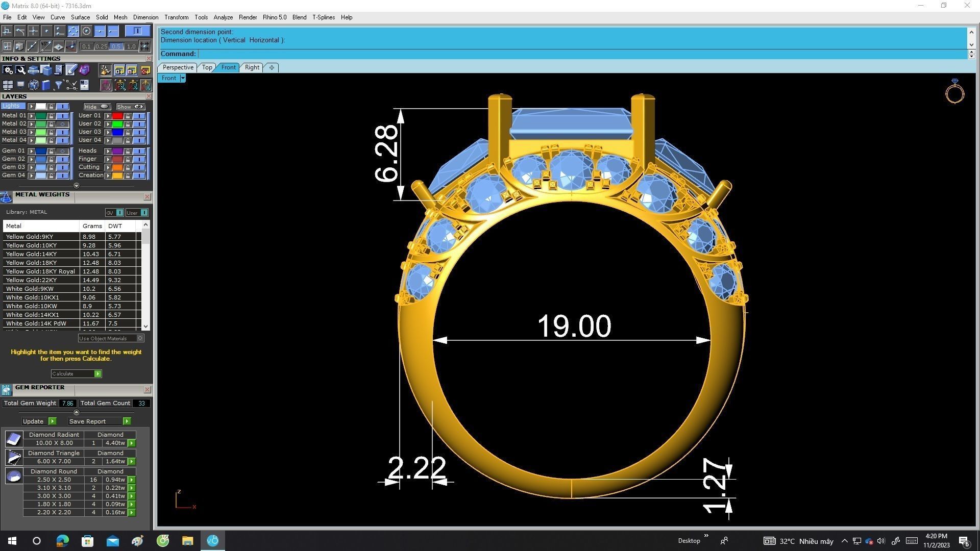The width and height of the screenshot is (980, 551).
Task: Expand the Lights layer arrow
Action: click(32, 107)
